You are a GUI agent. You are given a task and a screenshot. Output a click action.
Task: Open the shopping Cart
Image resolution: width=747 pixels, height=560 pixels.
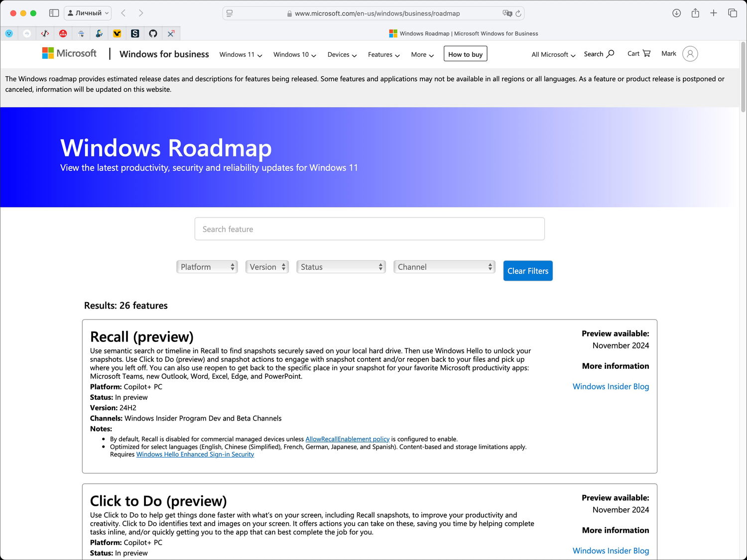click(x=639, y=53)
